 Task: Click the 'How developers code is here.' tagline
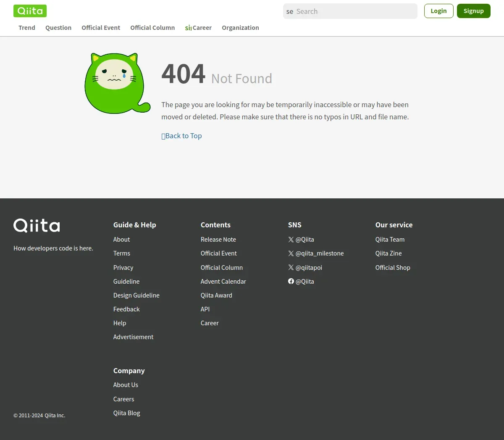[x=53, y=248]
